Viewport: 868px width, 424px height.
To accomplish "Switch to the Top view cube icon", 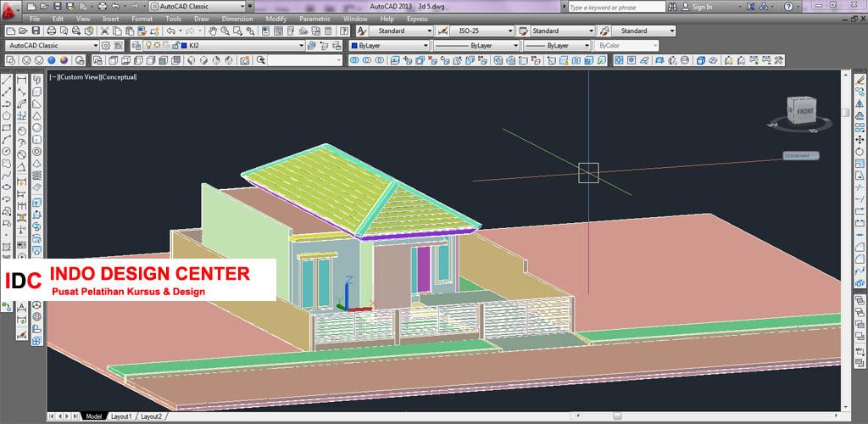I will [x=113, y=60].
